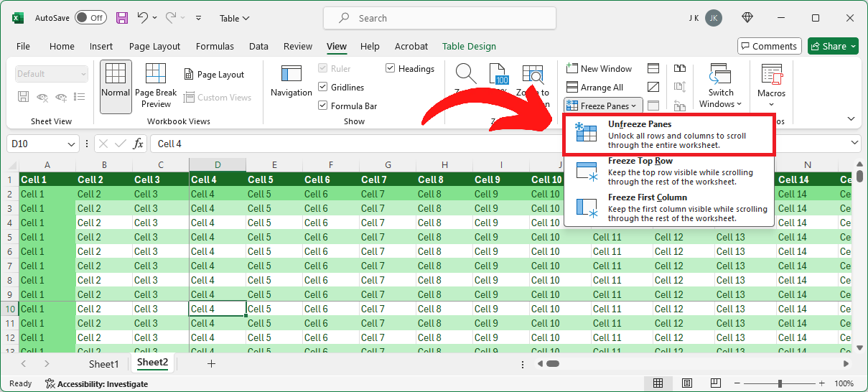Click the Excel logo icon
The height and width of the screenshot is (392, 868).
point(18,18)
